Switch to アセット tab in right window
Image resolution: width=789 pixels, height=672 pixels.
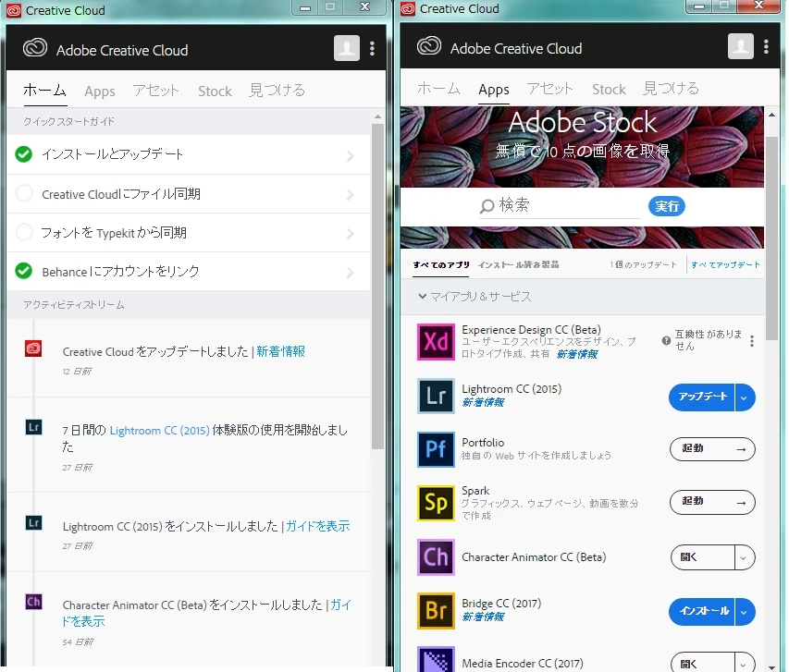tap(549, 89)
